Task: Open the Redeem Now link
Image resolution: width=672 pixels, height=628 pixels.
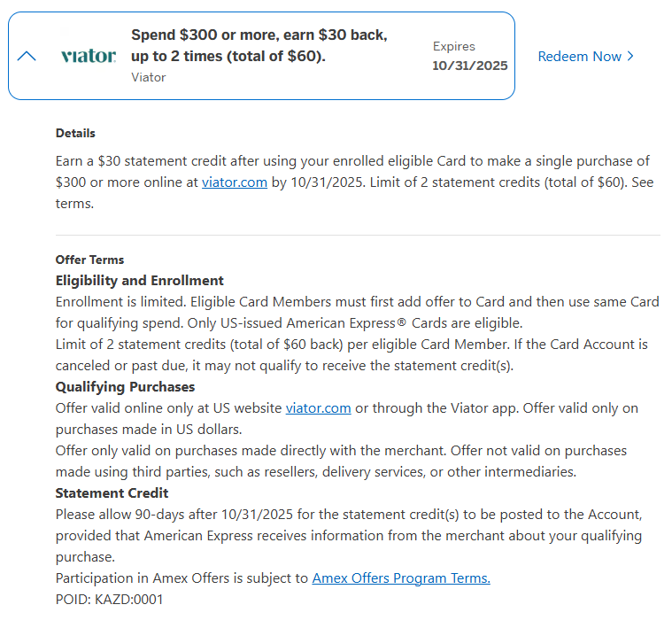Action: point(580,57)
